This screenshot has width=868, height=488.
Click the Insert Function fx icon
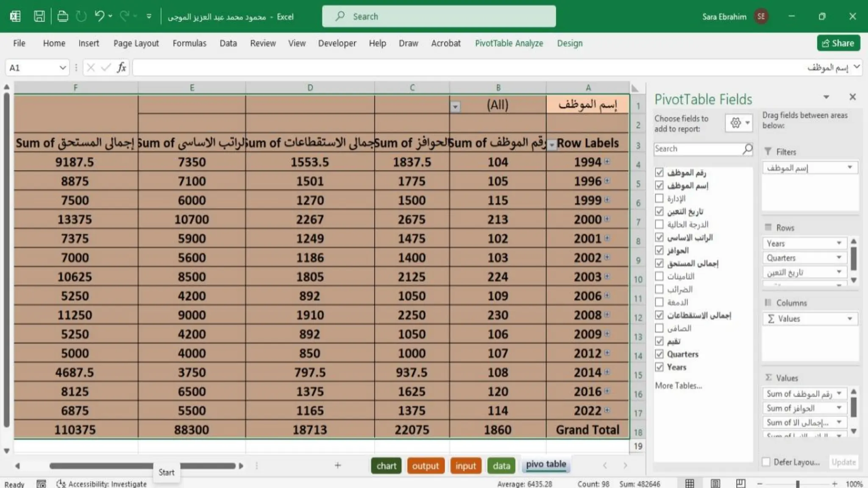pyautogui.click(x=122, y=68)
